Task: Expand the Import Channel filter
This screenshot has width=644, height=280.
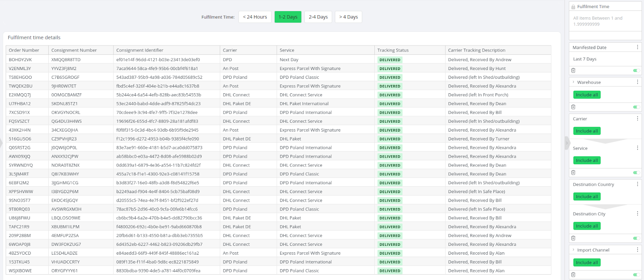Action: click(573, 250)
